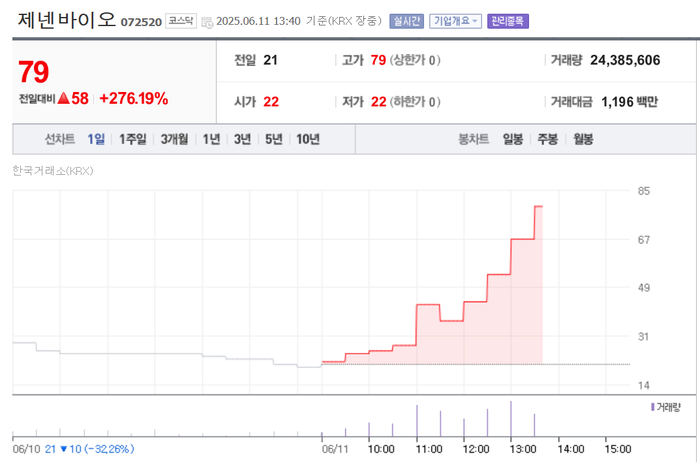Click the 시가 value 22
The width and height of the screenshot is (700, 462).
coord(271,102)
